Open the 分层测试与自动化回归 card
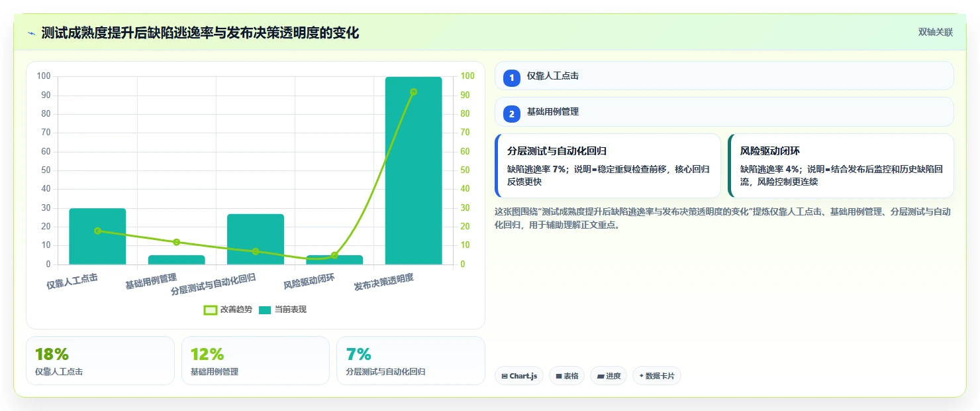 [608, 166]
